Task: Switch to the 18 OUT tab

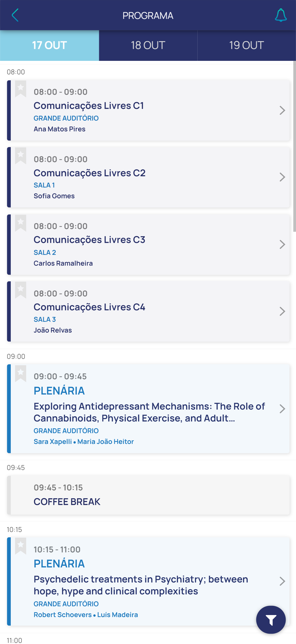Action: pyautogui.click(x=148, y=46)
